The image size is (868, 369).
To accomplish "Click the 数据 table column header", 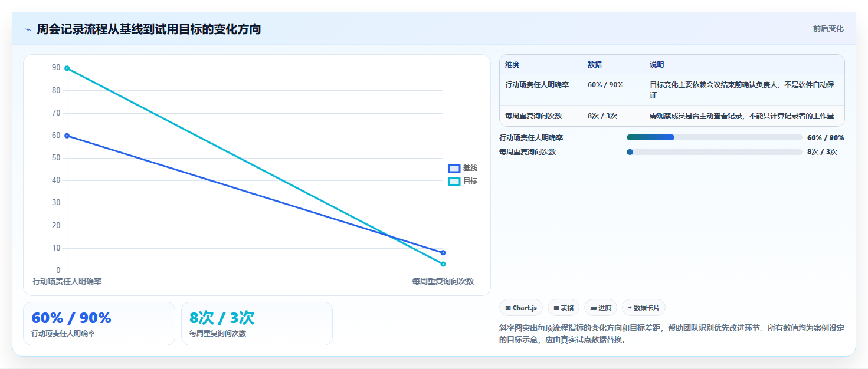I will (x=595, y=65).
